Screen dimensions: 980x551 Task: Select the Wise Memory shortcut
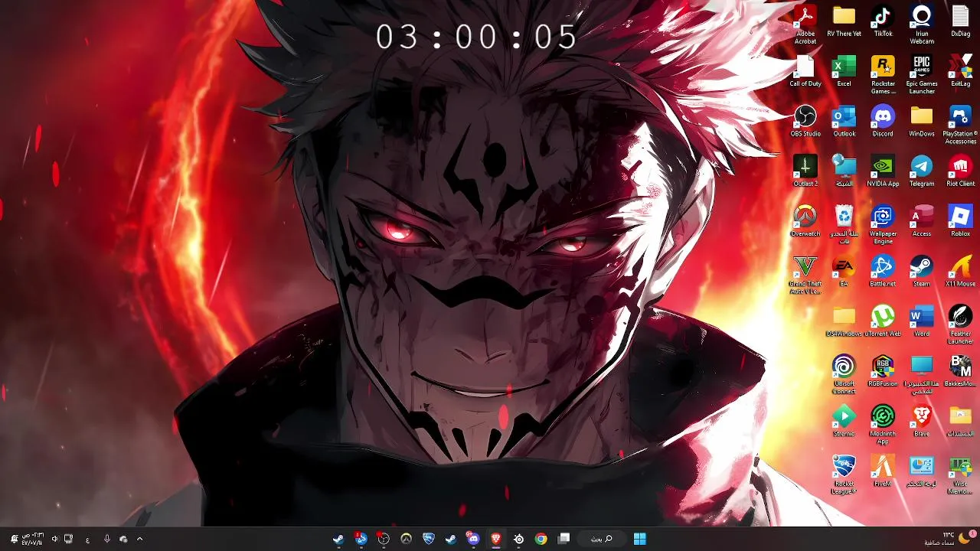(x=960, y=474)
